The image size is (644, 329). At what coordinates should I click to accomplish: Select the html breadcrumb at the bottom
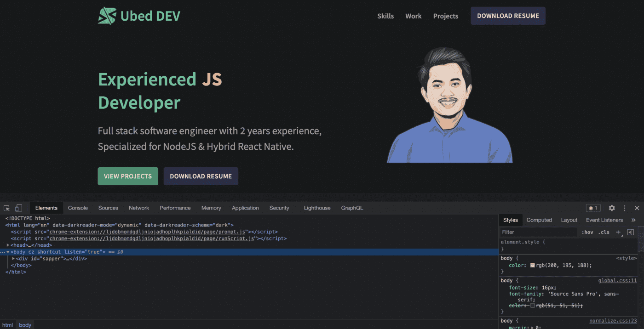tap(8, 325)
